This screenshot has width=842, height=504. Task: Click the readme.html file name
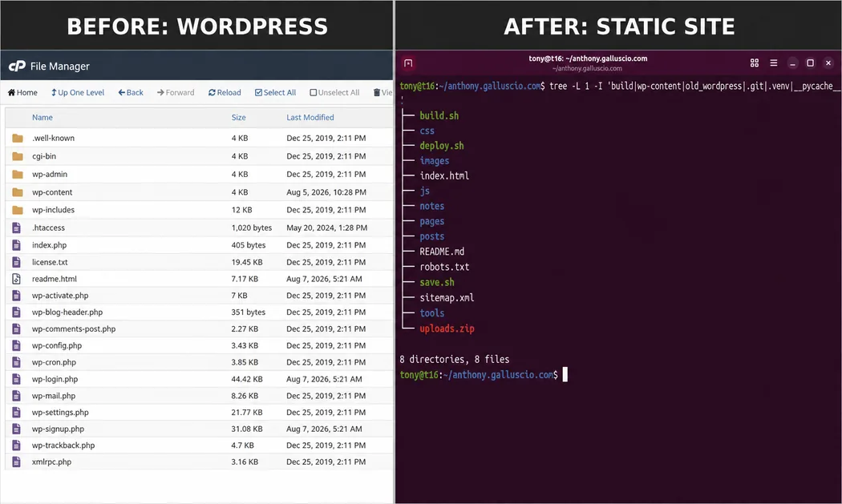(55, 279)
